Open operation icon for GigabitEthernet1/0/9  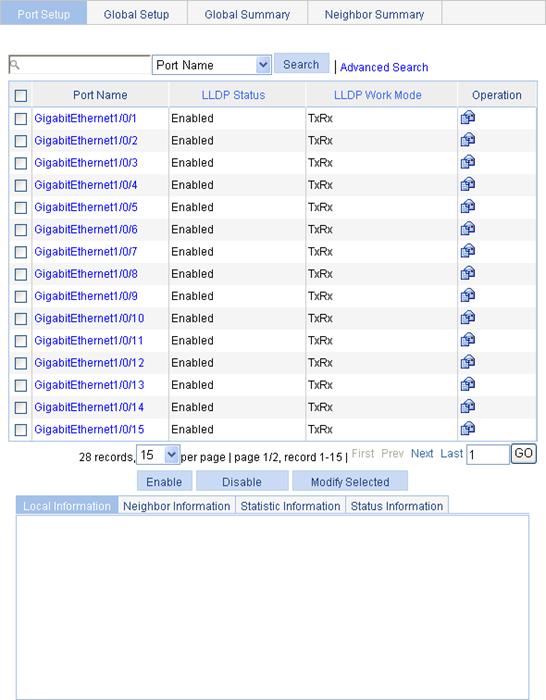(x=467, y=295)
